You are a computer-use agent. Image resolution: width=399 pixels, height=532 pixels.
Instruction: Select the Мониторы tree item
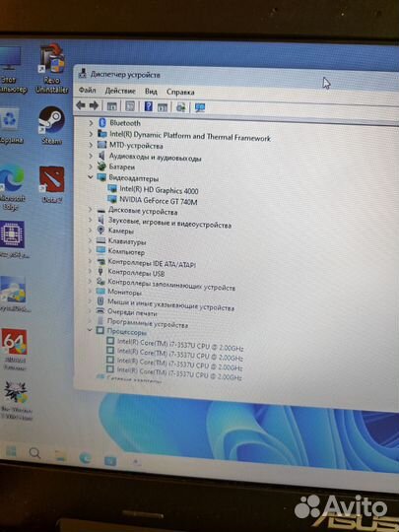(x=124, y=292)
